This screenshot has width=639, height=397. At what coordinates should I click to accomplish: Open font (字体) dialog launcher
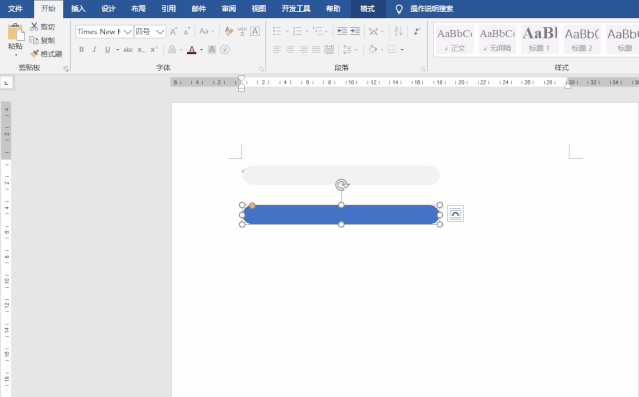point(261,69)
